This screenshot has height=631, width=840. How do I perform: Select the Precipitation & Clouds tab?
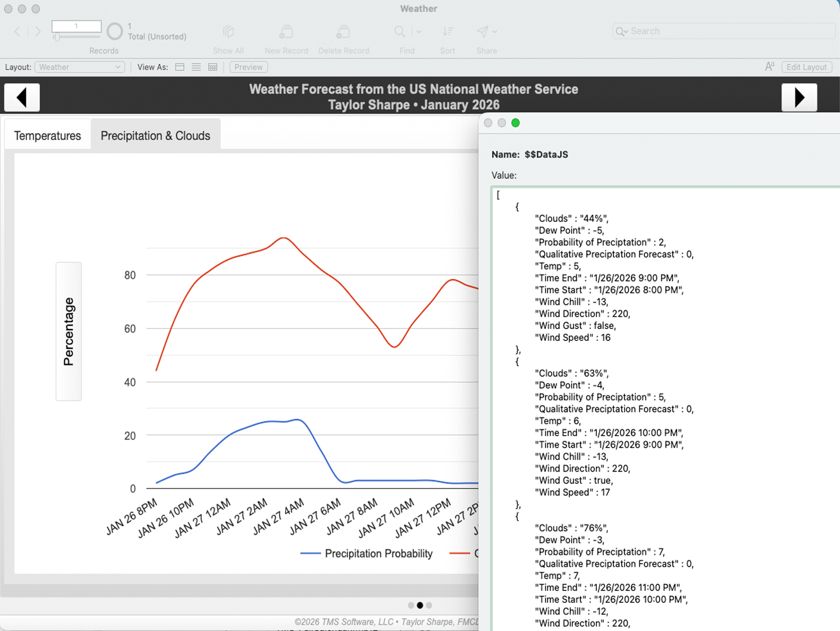155,136
